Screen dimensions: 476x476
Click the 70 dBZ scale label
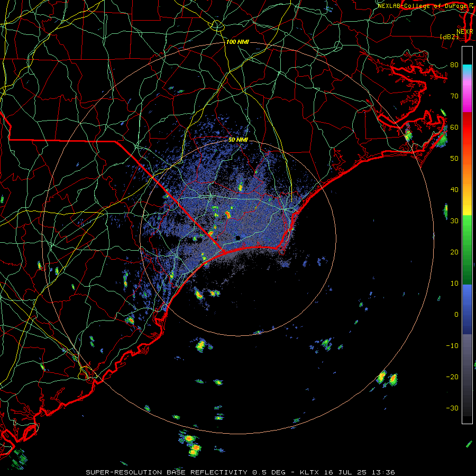pyautogui.click(x=454, y=96)
